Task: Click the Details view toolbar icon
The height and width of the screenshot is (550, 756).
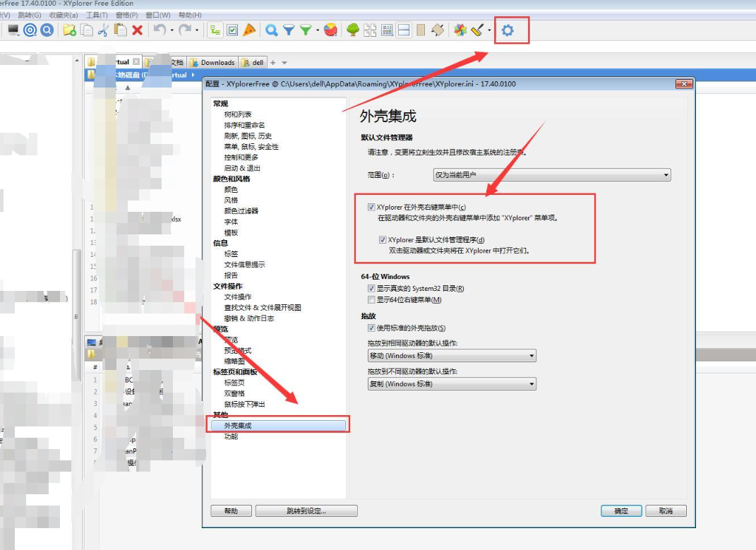Action: click(x=387, y=30)
